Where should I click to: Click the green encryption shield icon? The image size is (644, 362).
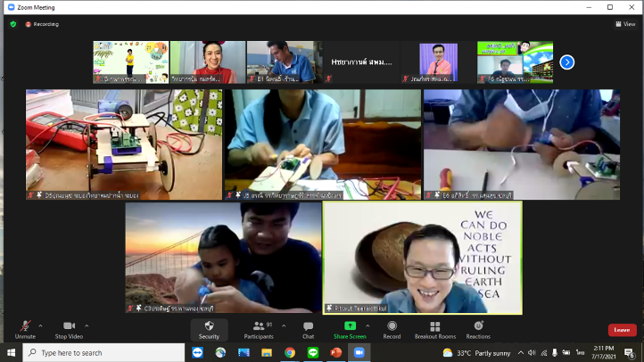point(13,24)
